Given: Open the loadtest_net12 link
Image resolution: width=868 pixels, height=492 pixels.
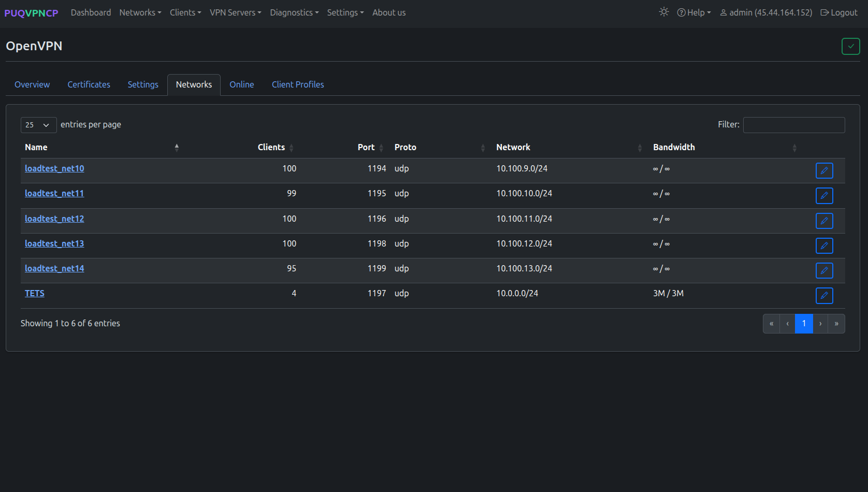Looking at the screenshot, I should pyautogui.click(x=54, y=219).
